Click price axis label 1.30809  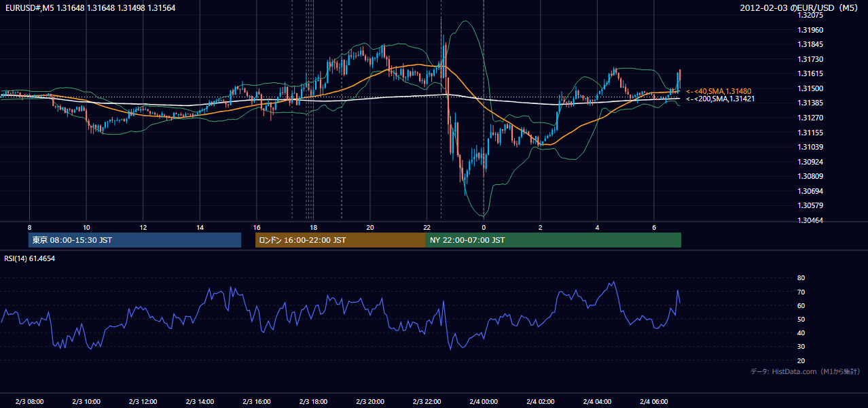[x=810, y=176]
